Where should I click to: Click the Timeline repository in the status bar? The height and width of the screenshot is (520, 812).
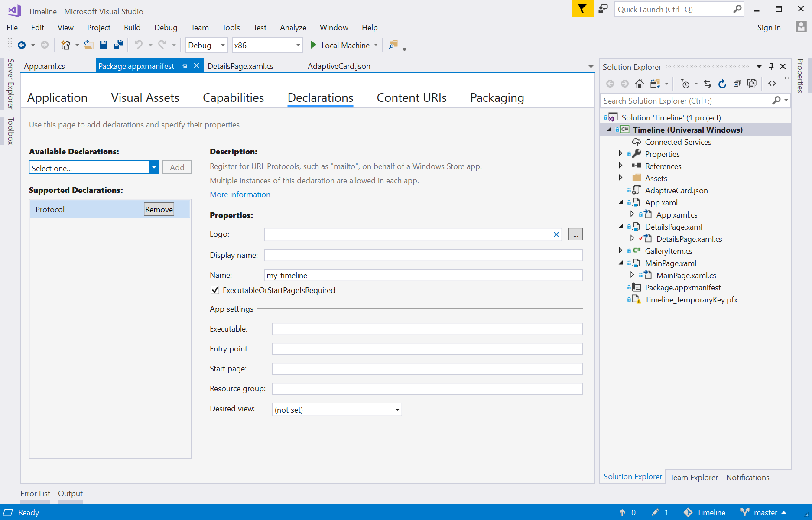click(705, 512)
